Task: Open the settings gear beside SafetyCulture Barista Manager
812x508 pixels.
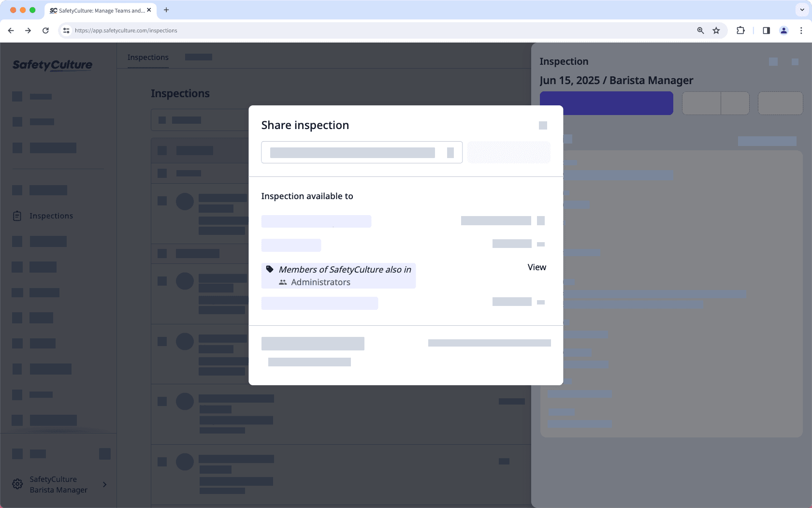Action: tap(17, 484)
